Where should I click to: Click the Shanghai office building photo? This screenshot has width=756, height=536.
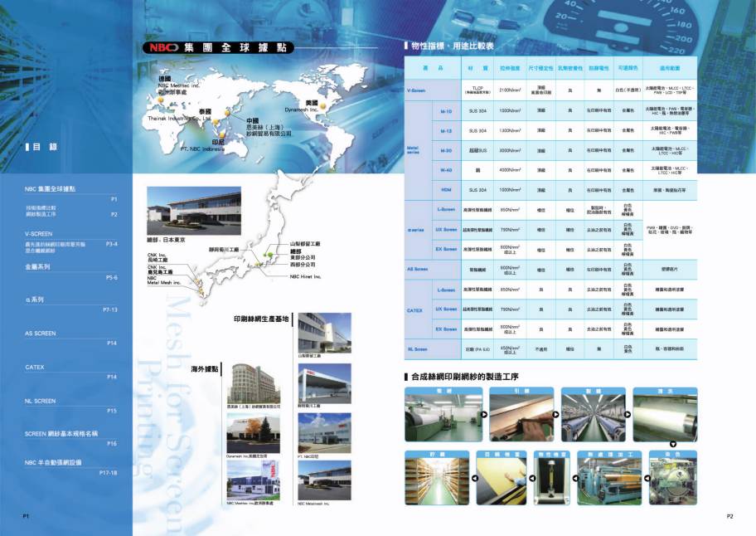point(253,383)
